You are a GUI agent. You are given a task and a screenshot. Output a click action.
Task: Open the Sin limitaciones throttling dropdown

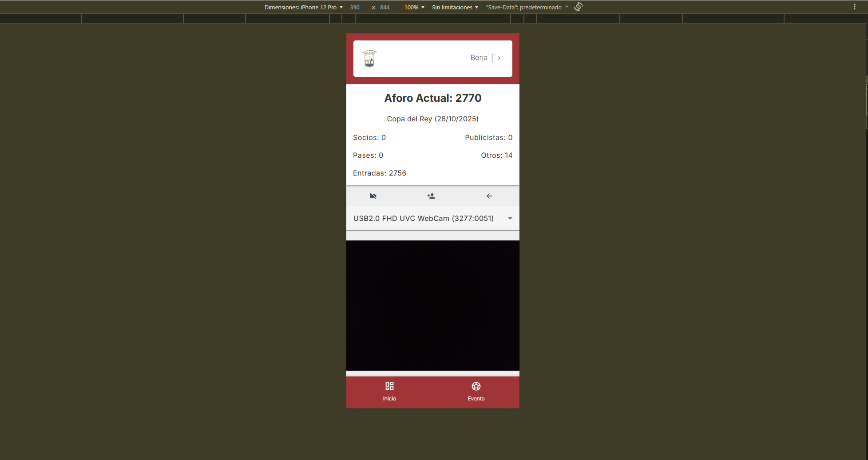click(455, 7)
